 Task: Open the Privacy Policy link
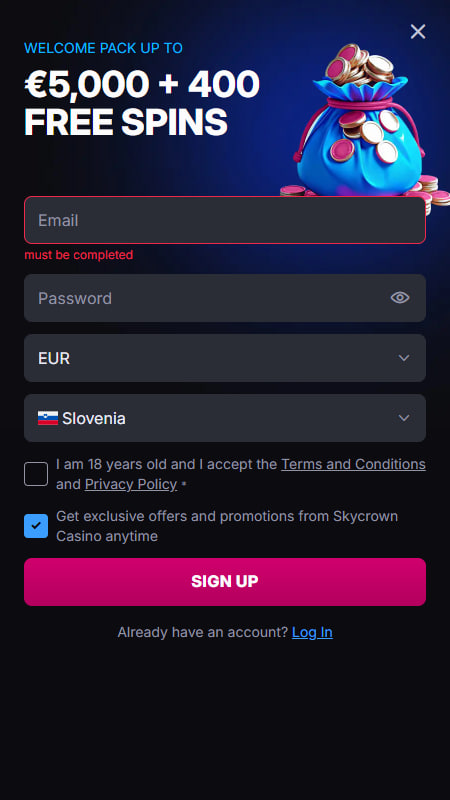coord(131,484)
